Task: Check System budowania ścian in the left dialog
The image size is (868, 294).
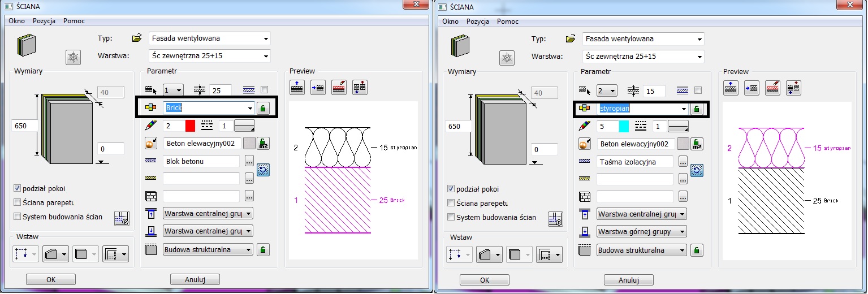Action: coord(18,217)
